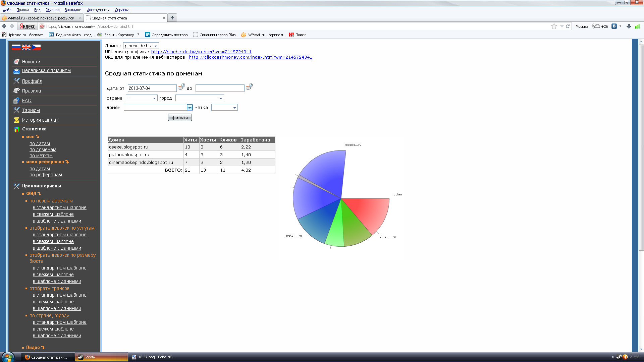644x362 pixels.
Task: Open the город dropdown
Action: pos(200,98)
